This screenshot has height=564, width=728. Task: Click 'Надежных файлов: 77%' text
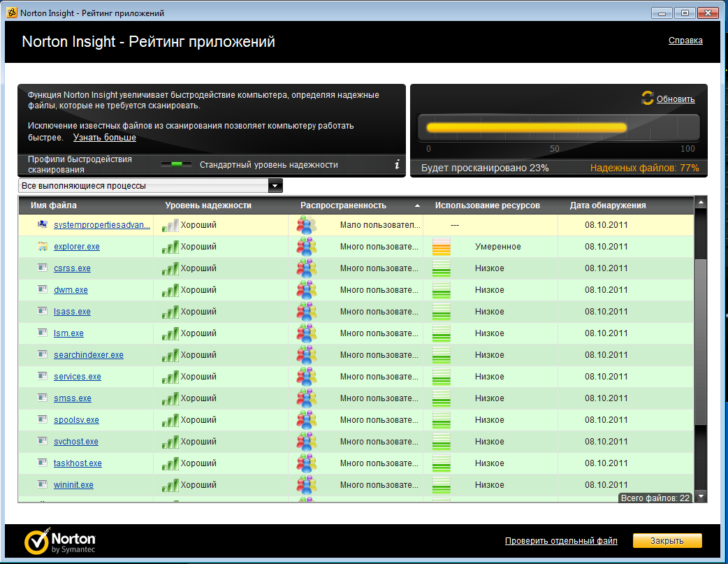pyautogui.click(x=644, y=168)
